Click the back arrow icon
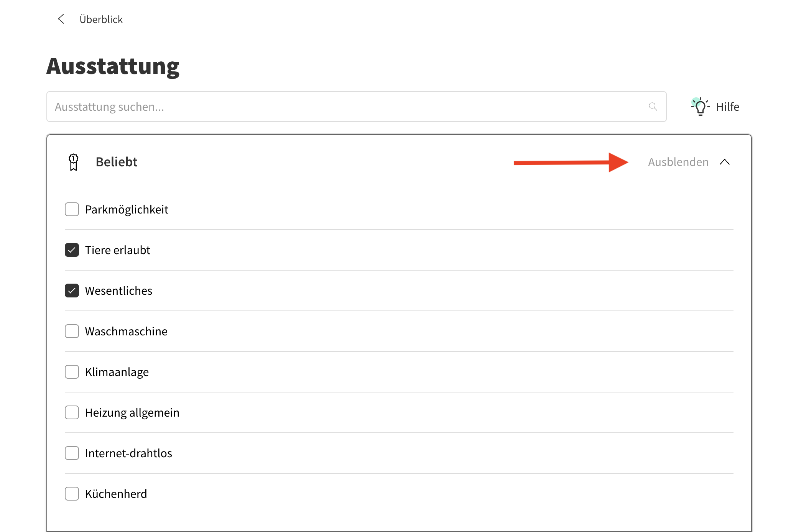 click(61, 19)
